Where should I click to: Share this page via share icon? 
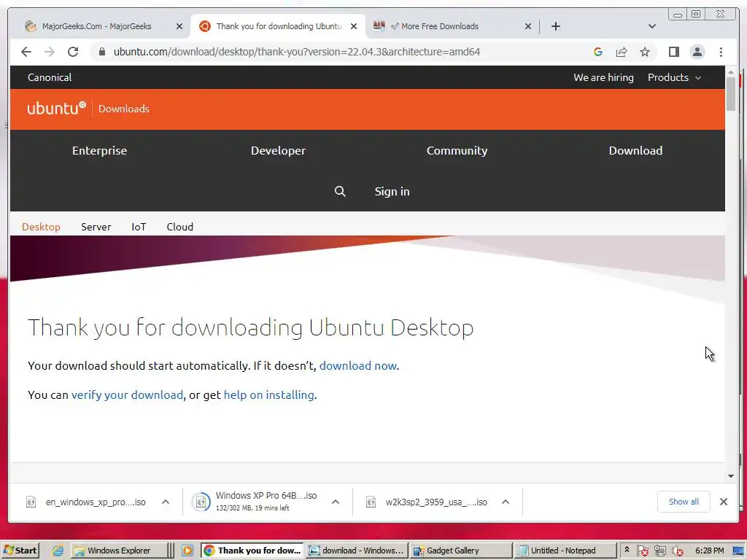(x=622, y=52)
